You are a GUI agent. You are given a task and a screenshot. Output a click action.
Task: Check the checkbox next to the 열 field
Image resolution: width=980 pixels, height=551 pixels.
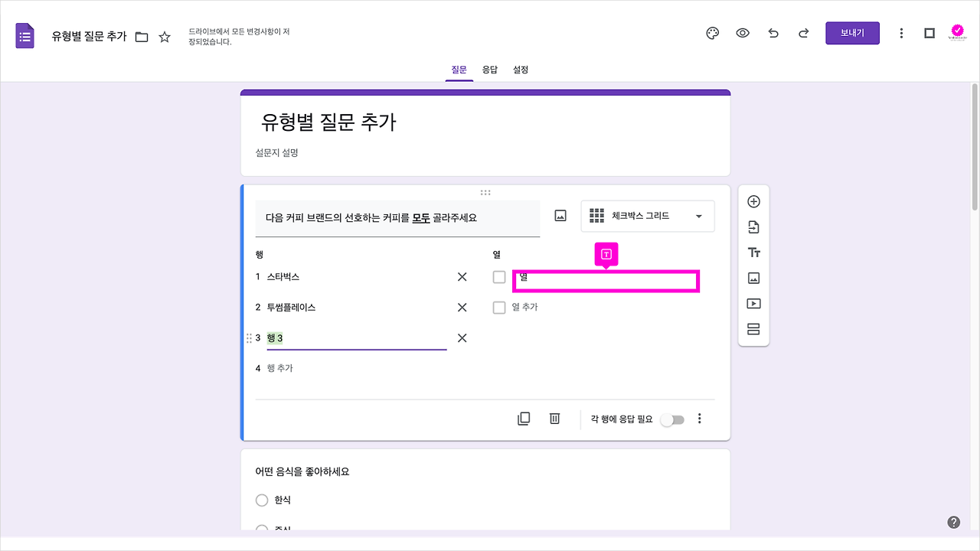pyautogui.click(x=498, y=277)
